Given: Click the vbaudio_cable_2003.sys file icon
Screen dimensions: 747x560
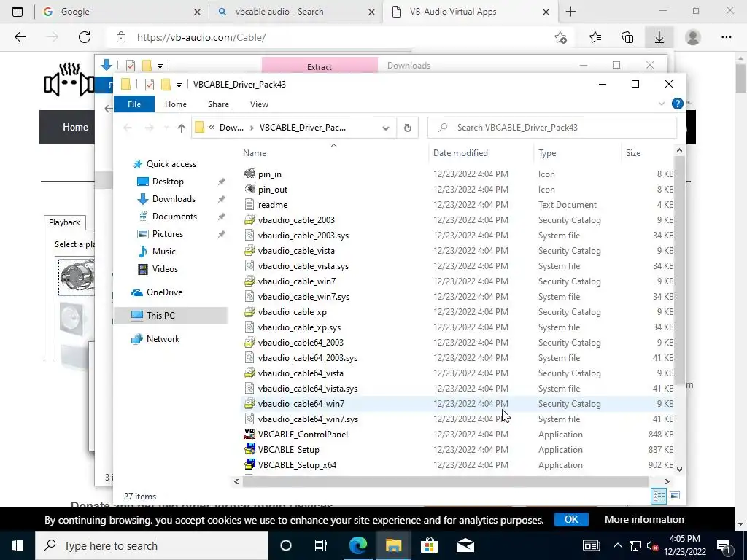Looking at the screenshot, I should [249, 236].
